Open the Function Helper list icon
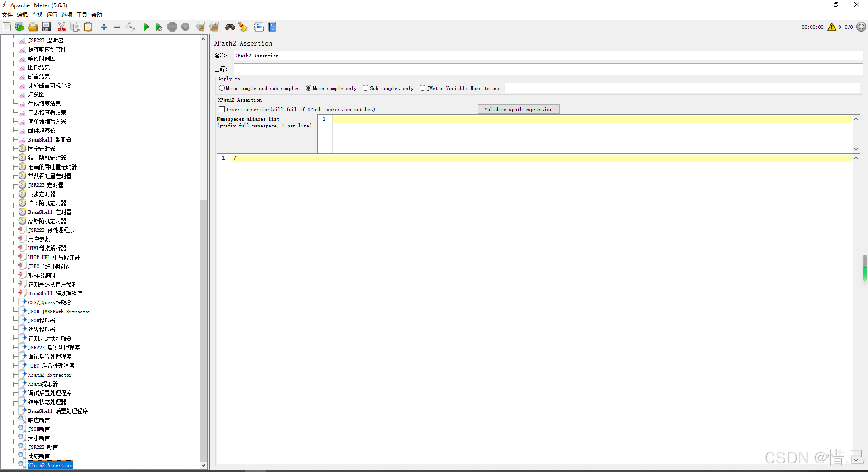 tap(259, 27)
